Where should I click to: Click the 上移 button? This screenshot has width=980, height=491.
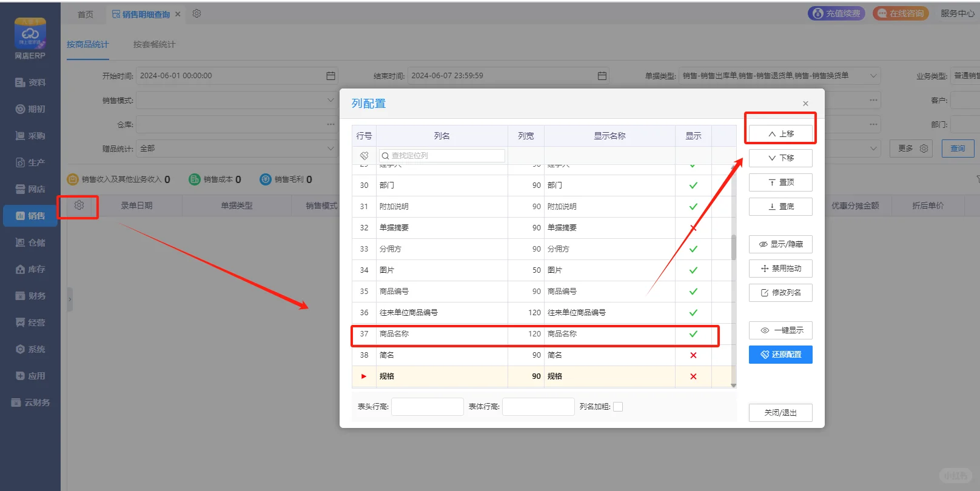tap(780, 134)
